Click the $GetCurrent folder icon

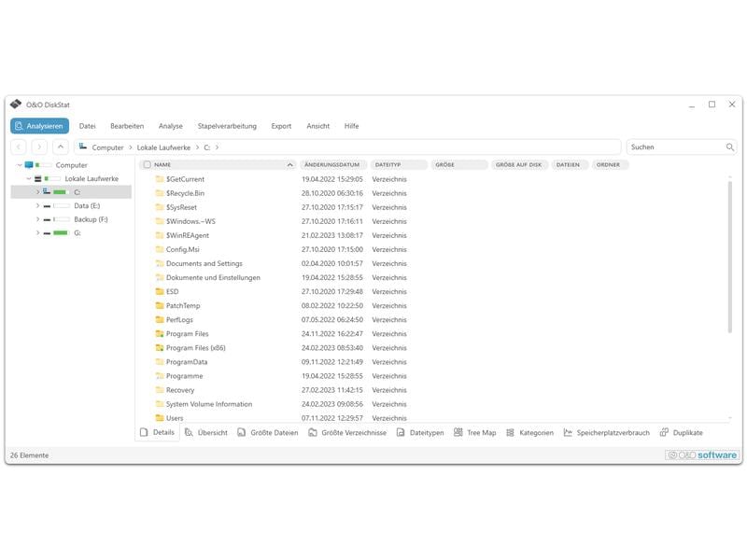click(x=160, y=179)
